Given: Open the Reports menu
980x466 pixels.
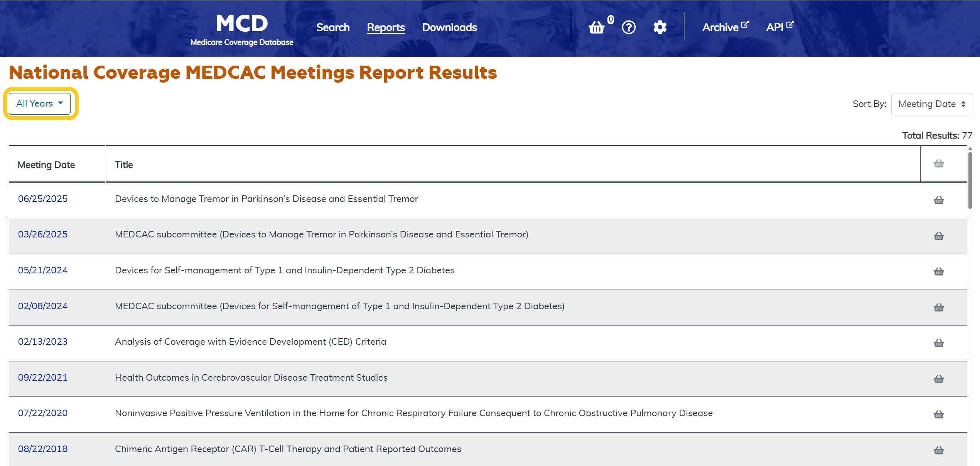Looking at the screenshot, I should point(386,27).
